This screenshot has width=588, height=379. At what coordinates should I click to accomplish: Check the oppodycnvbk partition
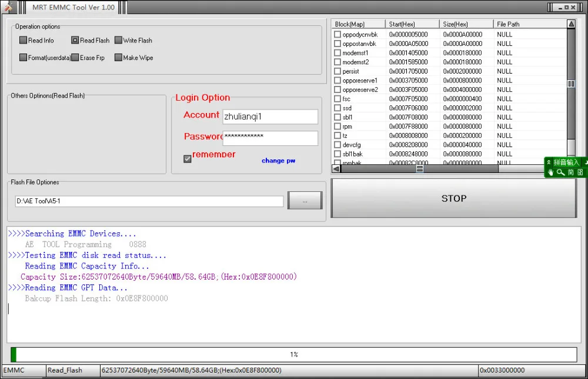338,34
